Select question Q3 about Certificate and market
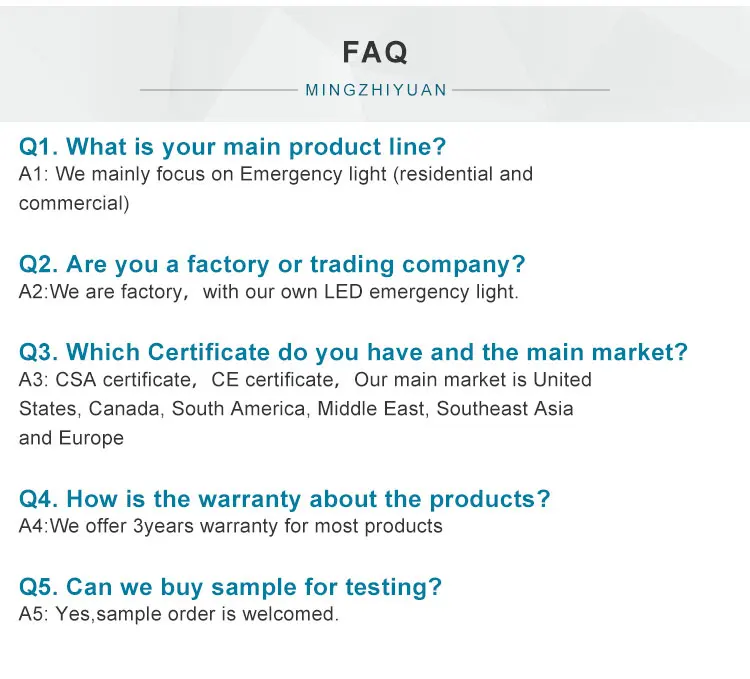Viewport: 750px width, 679px height. [x=353, y=352]
